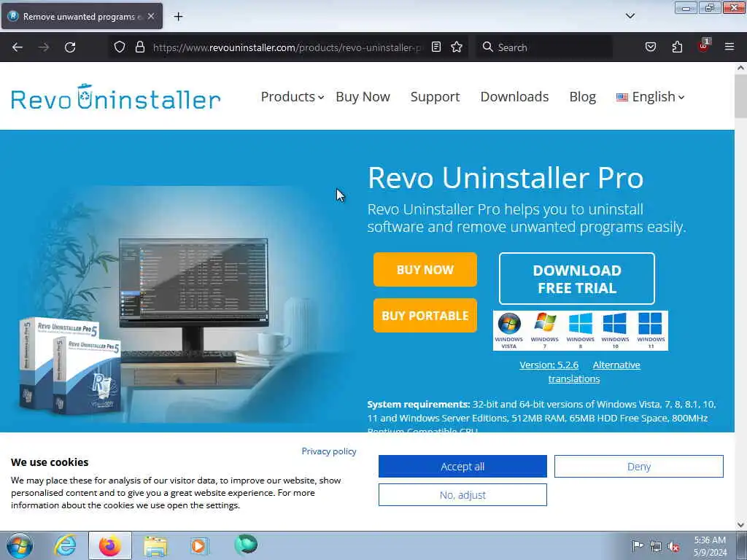
Task: Click the address bar URL field
Action: [286, 47]
